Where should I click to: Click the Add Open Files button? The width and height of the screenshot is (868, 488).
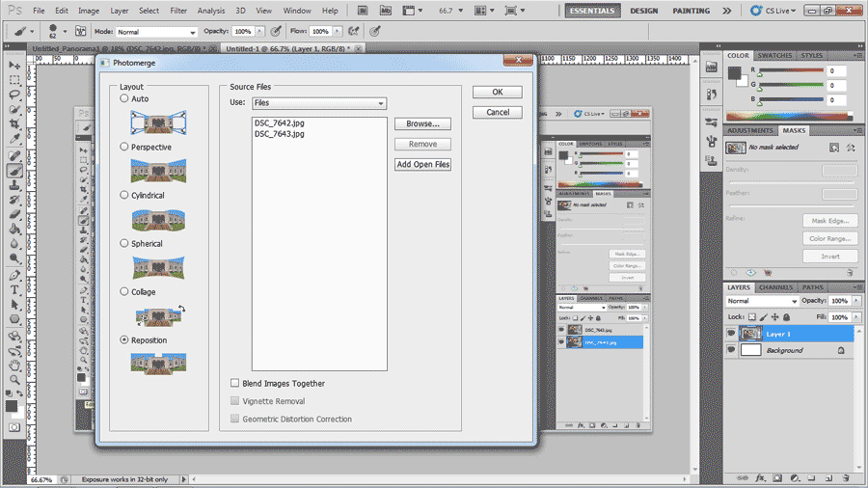(x=422, y=164)
